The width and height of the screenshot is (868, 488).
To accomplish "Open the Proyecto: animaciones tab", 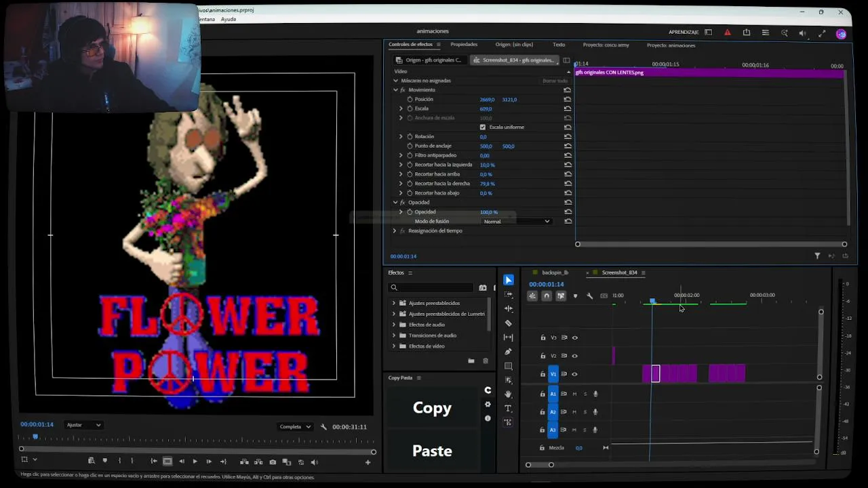I will [x=671, y=45].
